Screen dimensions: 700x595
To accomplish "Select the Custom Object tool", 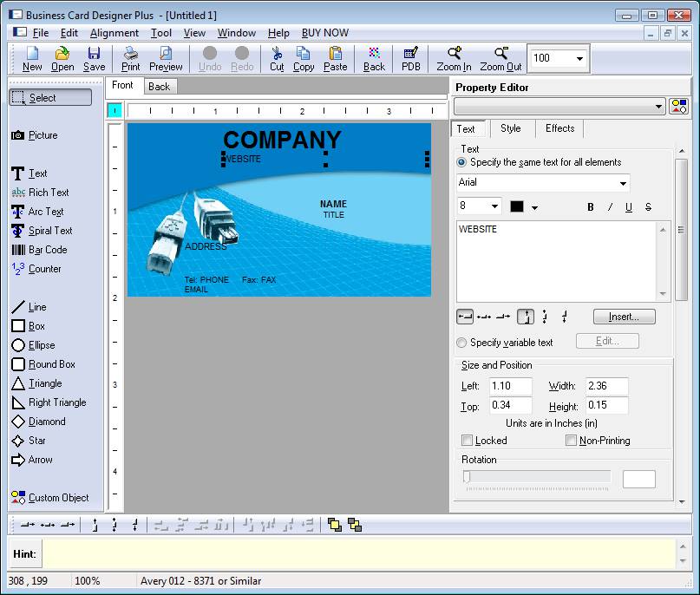I will [x=54, y=497].
